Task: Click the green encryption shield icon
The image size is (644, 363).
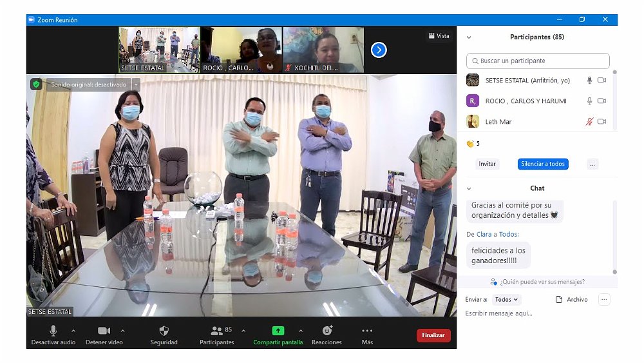Action: 36,84
